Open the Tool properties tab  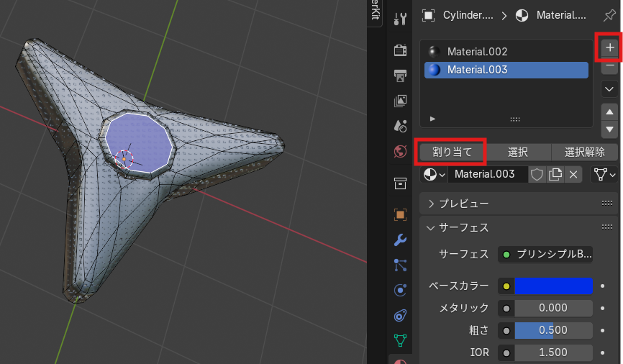point(400,19)
